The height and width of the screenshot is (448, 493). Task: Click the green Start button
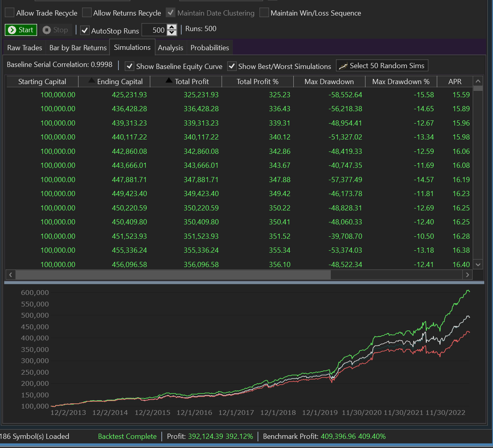point(21,30)
